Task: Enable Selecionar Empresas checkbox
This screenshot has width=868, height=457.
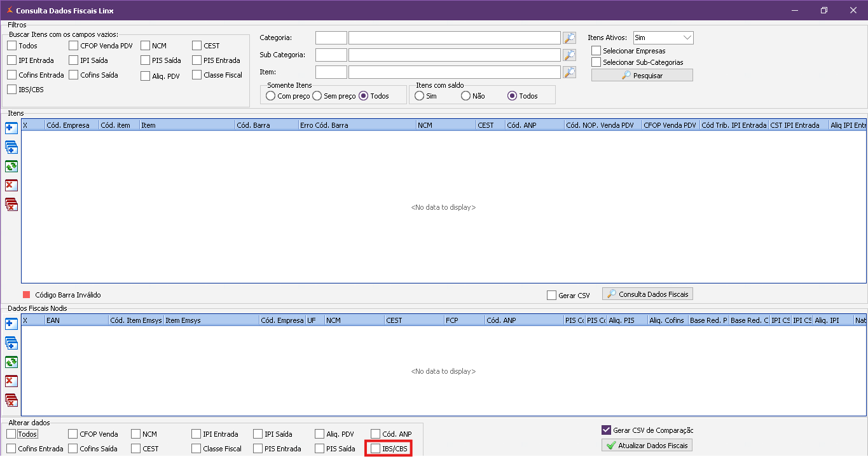Action: point(596,50)
